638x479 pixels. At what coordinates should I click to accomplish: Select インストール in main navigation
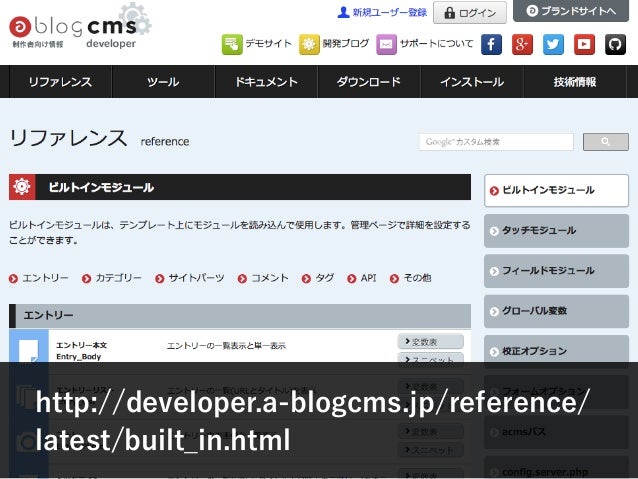pyautogui.click(x=472, y=82)
